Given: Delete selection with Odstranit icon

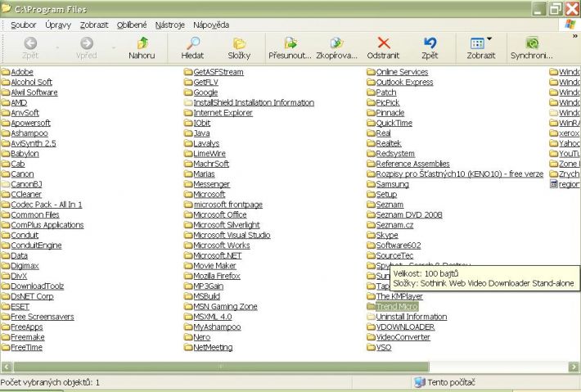Looking at the screenshot, I should coord(384,43).
